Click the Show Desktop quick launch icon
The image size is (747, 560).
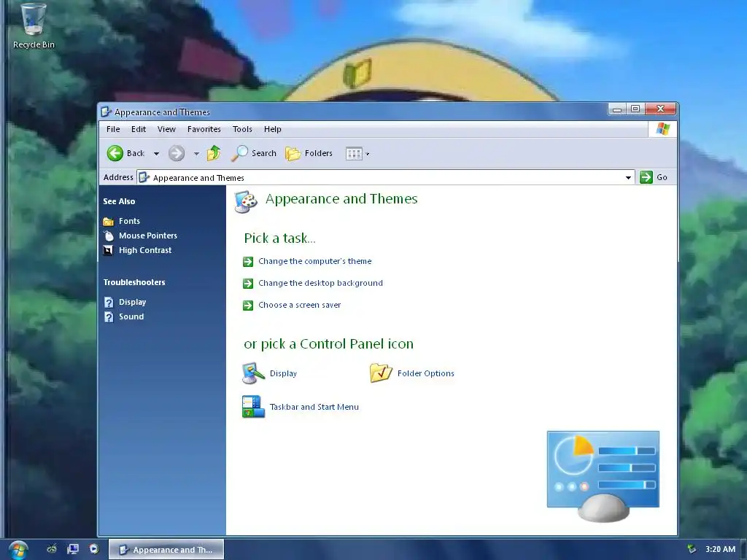[x=73, y=549]
